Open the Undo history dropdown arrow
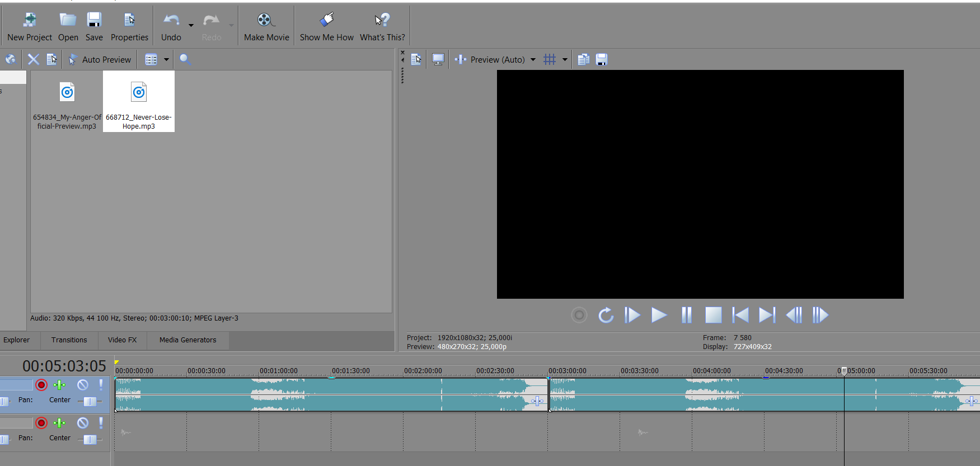Screen dimensions: 980x466 click(191, 25)
